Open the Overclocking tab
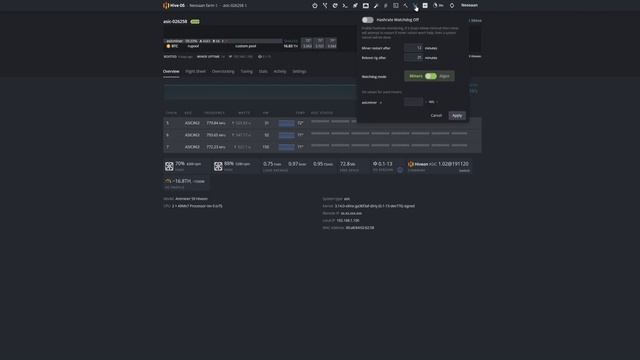Screen dimensions: 640x360 pyautogui.click(x=223, y=71)
